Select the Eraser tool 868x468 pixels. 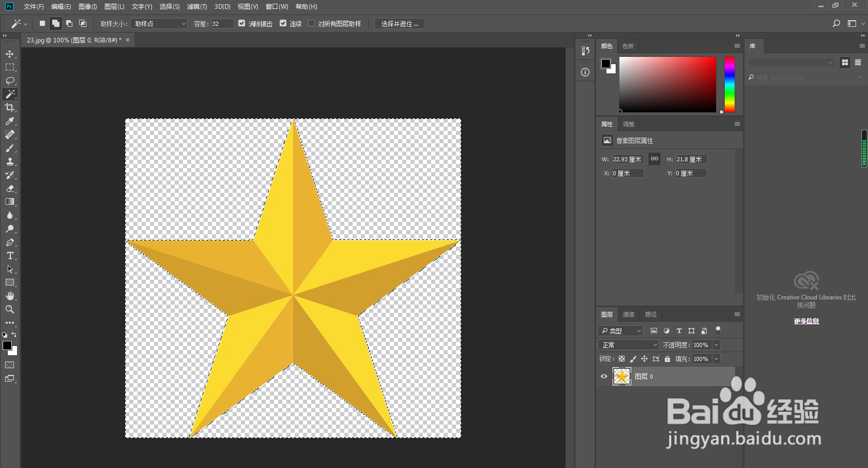(10, 188)
